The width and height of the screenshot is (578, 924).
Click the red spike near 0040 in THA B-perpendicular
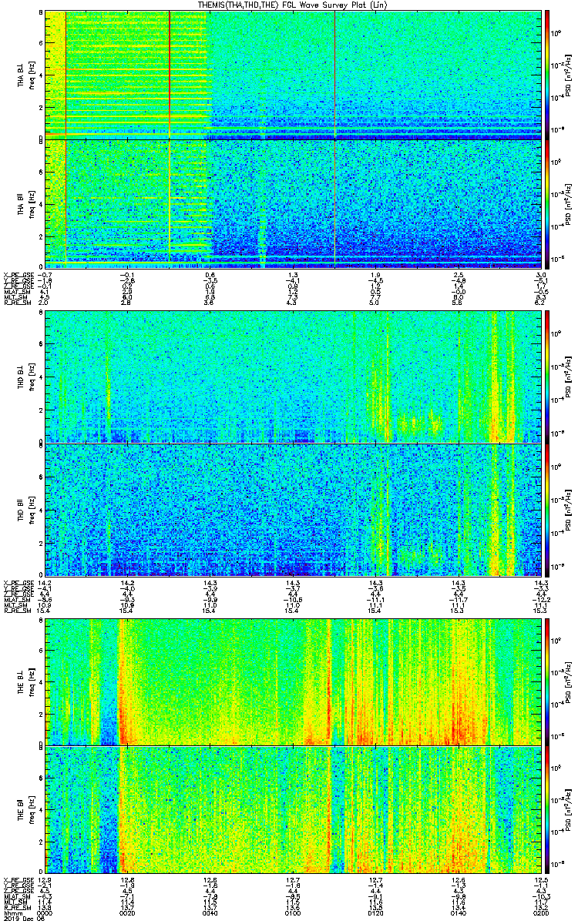(170, 74)
